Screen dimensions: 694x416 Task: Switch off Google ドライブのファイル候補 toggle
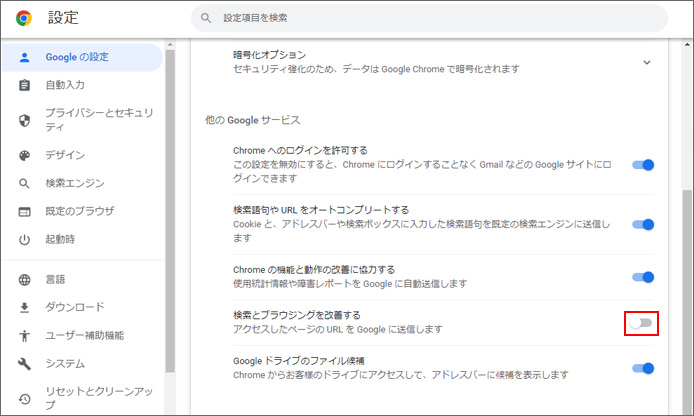coord(643,368)
